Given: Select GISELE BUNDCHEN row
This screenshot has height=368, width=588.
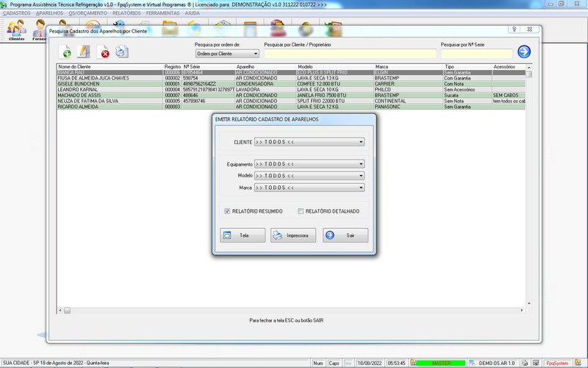Looking at the screenshot, I should pos(291,84).
